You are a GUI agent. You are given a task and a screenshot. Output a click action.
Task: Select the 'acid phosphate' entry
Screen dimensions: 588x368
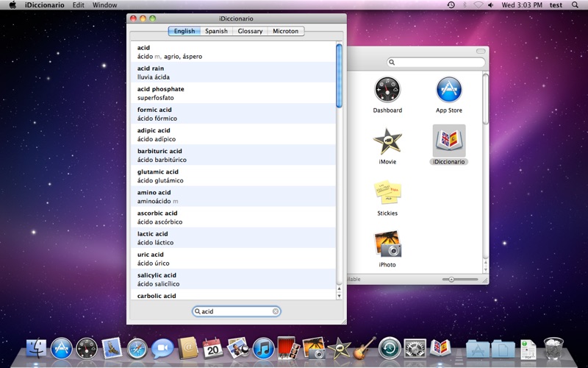click(233, 93)
